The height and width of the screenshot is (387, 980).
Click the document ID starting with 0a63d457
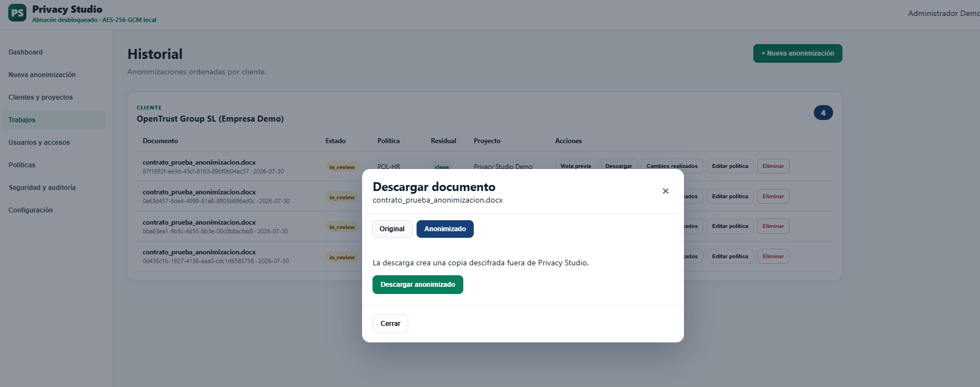tap(199, 201)
